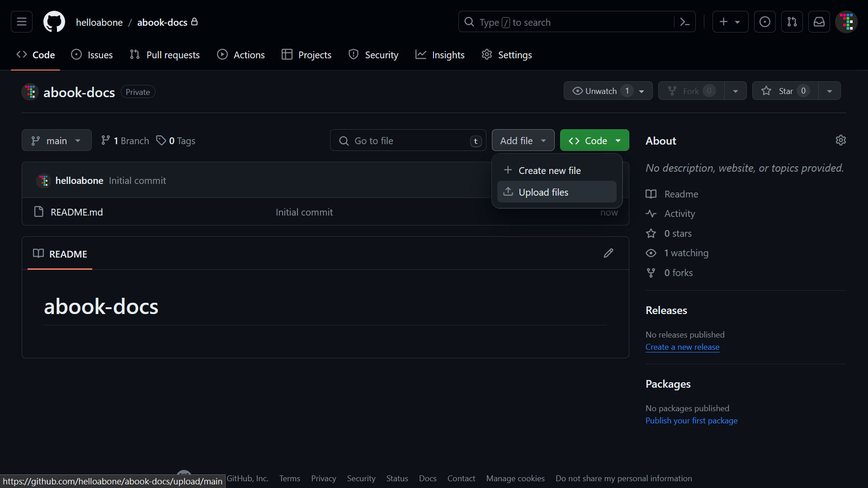
Task: Focus the Go to file input
Action: pos(408,141)
